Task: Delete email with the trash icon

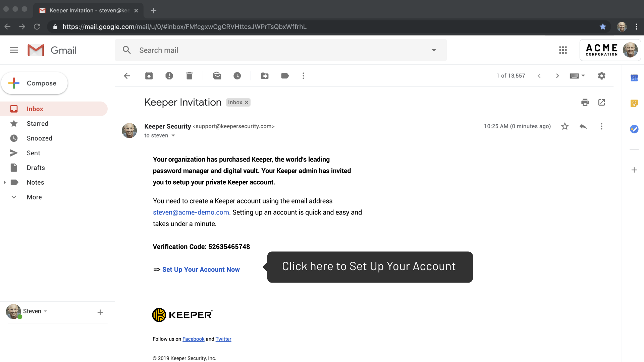Action: tap(190, 76)
